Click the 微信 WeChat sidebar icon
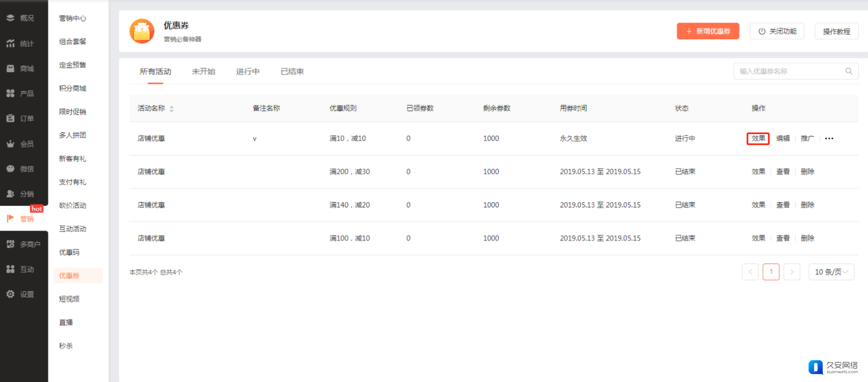This screenshot has height=382, width=868. point(10,169)
